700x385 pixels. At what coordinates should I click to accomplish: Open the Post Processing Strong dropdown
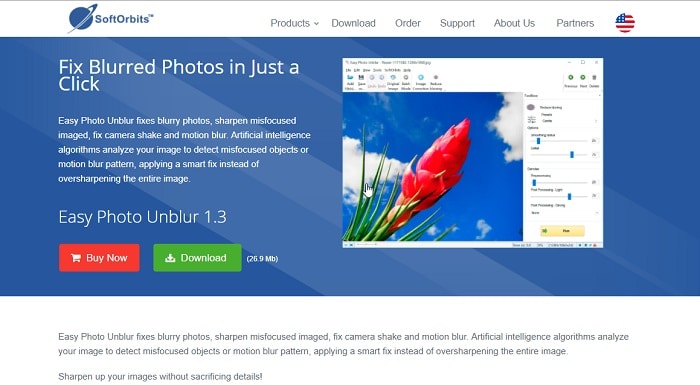565,213
